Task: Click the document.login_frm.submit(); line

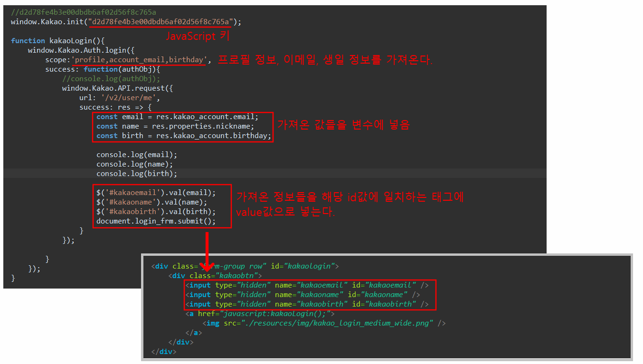Action: coord(156,221)
